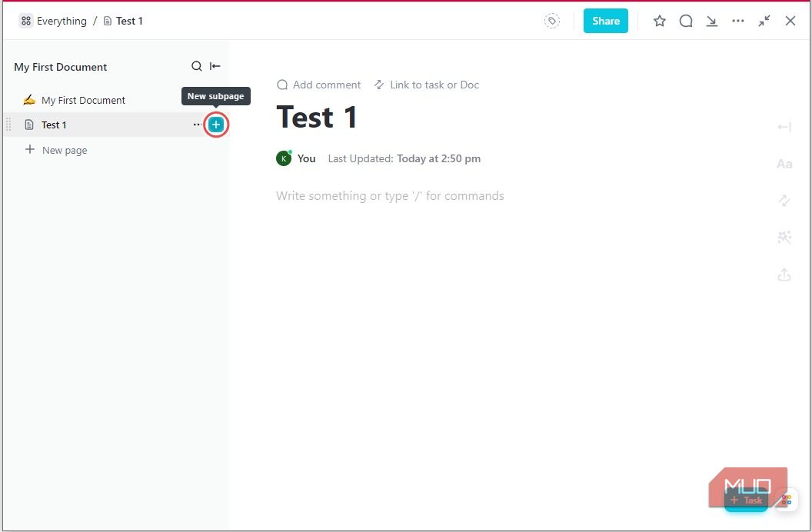
Task: Open sharing via the export arrow icon
Action: pos(784,274)
